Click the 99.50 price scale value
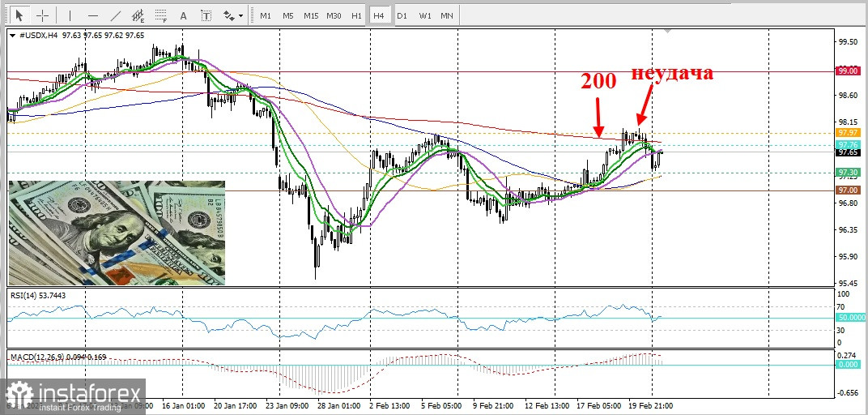Screen dimensions: 868x415 pos(848,42)
